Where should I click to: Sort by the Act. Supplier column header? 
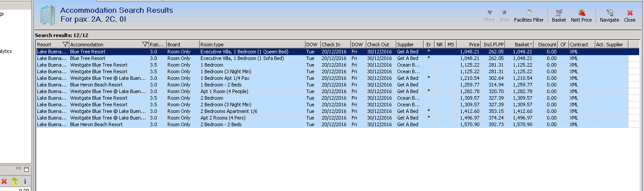611,45
